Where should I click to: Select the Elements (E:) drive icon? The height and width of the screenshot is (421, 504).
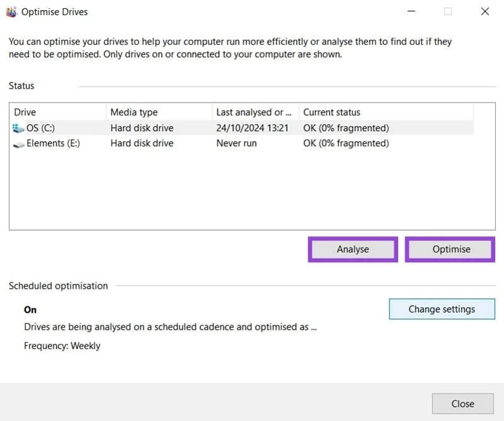(x=18, y=144)
